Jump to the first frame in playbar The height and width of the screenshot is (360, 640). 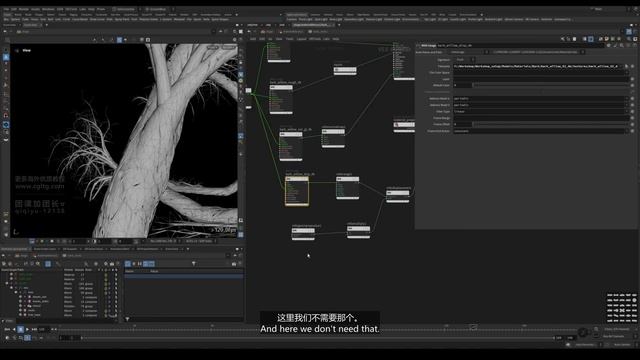[x=7, y=329]
